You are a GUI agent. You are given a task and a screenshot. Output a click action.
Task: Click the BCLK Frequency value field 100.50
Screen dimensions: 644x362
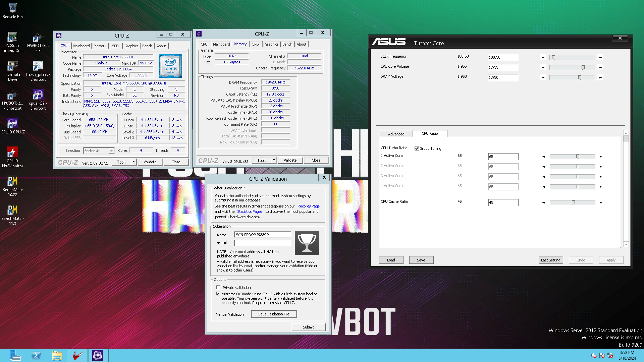coord(503,57)
